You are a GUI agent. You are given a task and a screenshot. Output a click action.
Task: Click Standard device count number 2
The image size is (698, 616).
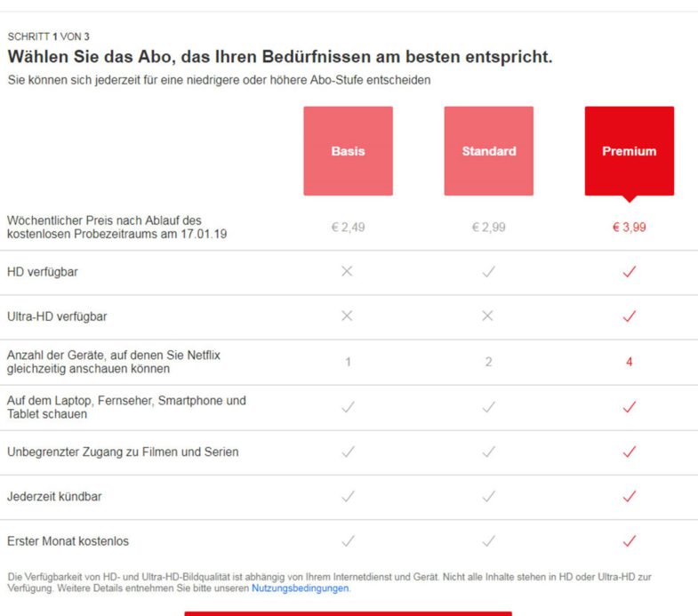click(488, 362)
